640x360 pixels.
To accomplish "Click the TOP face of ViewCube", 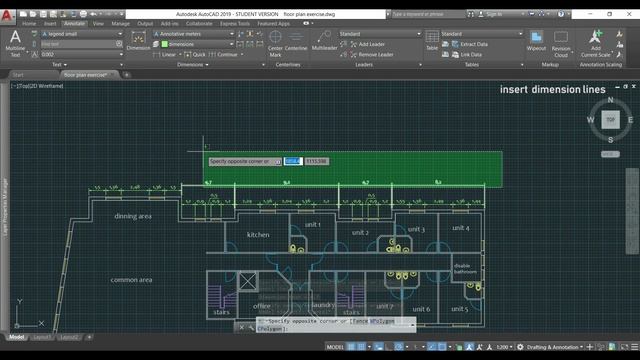I will [x=611, y=120].
